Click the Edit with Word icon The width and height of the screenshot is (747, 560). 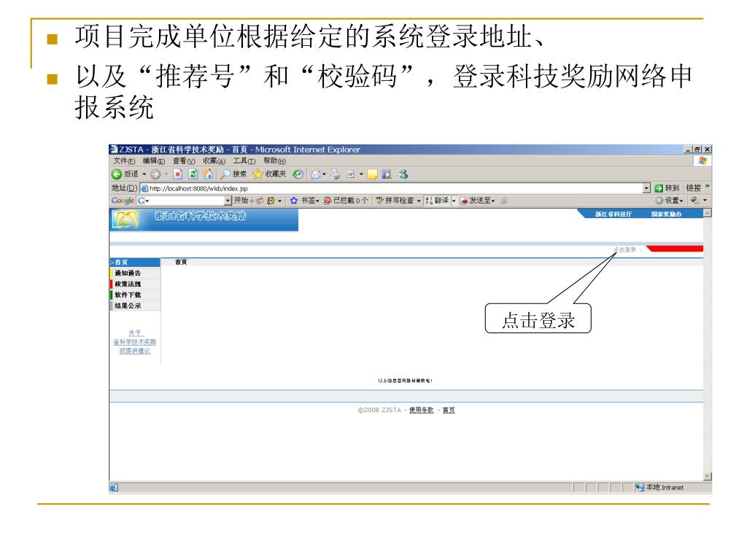click(x=351, y=174)
